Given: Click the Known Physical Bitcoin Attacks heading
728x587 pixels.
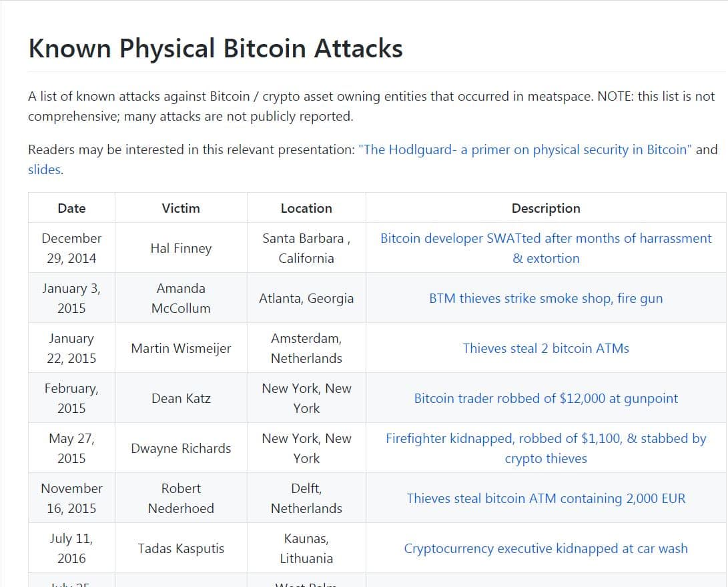Looking at the screenshot, I should 216,49.
